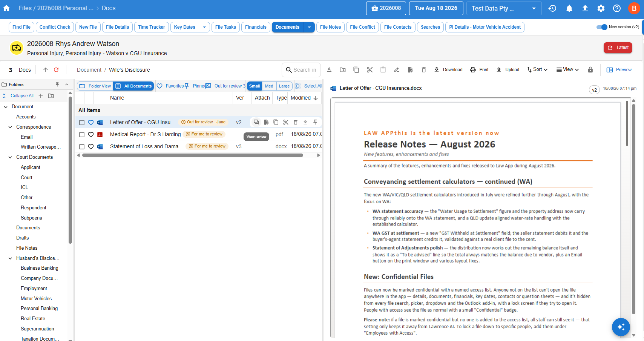Check the Medical Report row checkbox

coord(82,135)
